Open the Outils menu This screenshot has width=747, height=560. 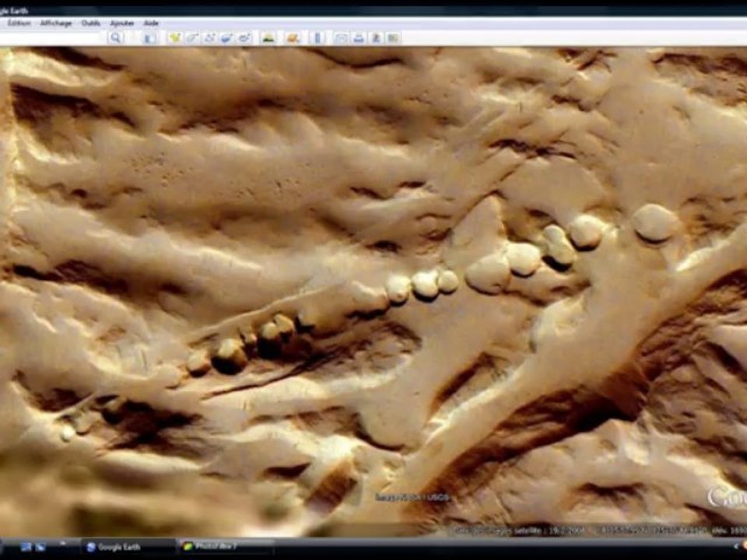(91, 23)
